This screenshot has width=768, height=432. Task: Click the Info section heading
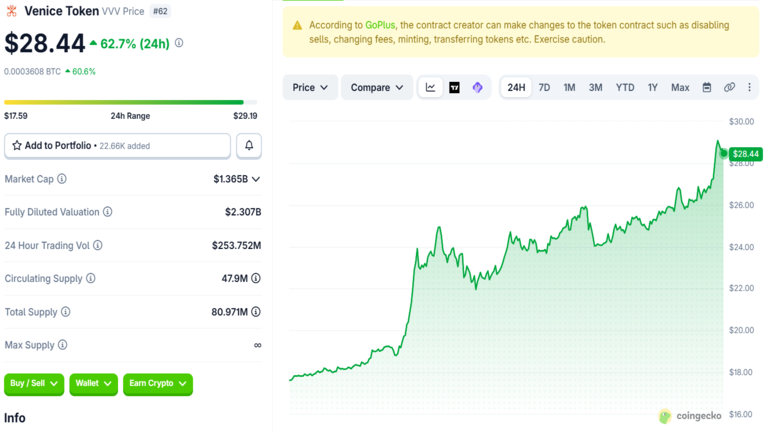click(x=15, y=418)
